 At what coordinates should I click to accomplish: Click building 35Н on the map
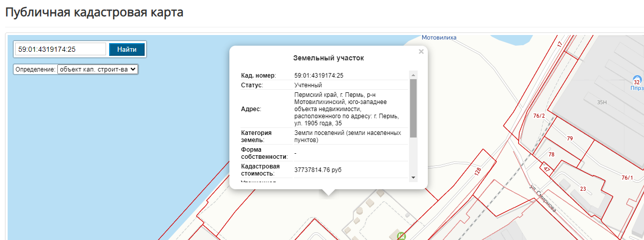click(602, 102)
